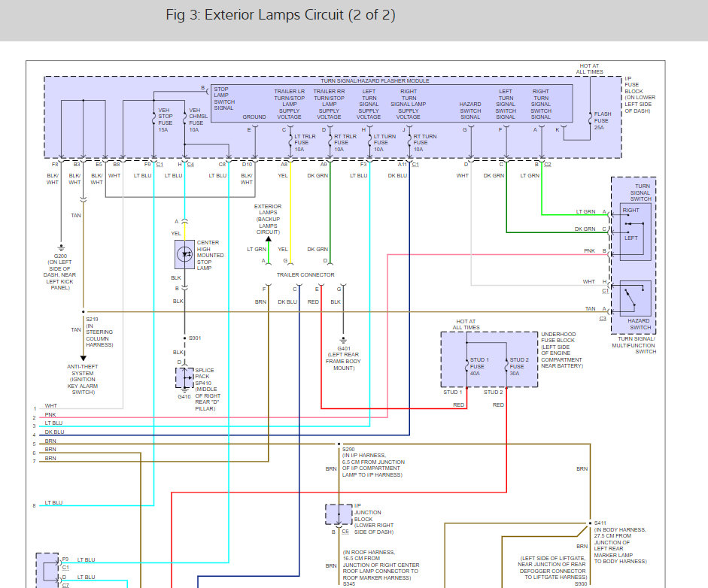Click 'TRAILER LR TURN/STOP LAMP SUPPLY VOLTAGE' text
708x588 pixels.
pyautogui.click(x=290, y=105)
